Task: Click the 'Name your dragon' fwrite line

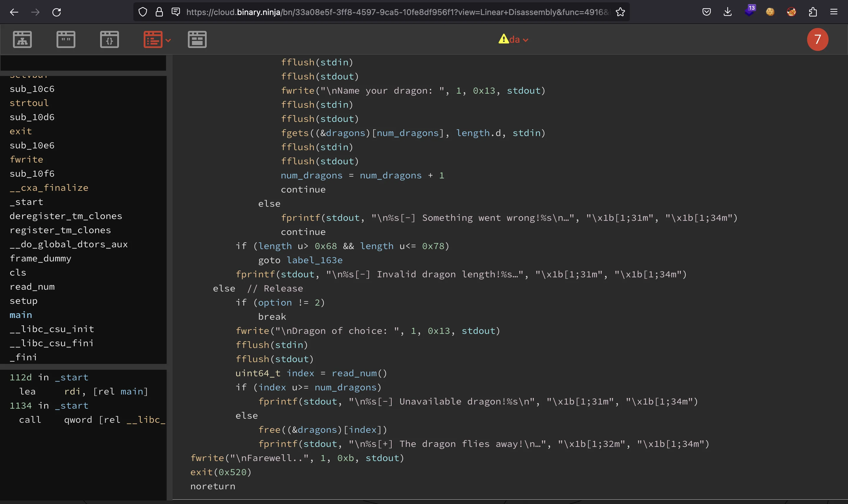Action: (x=413, y=91)
